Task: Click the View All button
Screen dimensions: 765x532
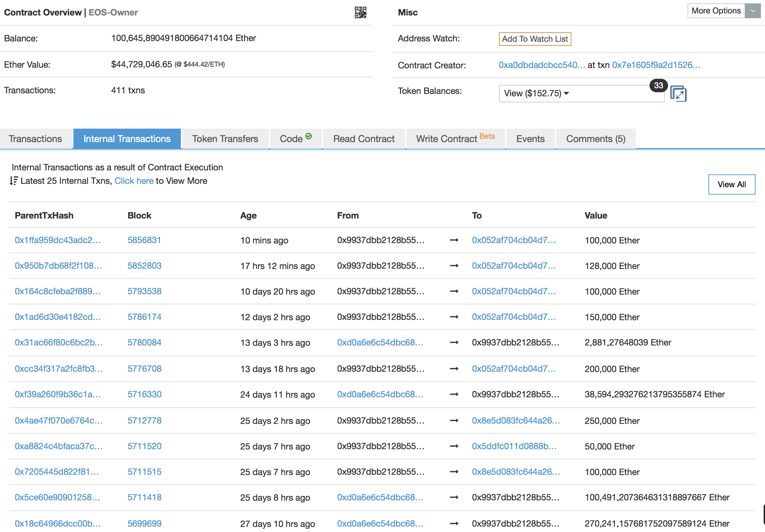Action: click(732, 184)
